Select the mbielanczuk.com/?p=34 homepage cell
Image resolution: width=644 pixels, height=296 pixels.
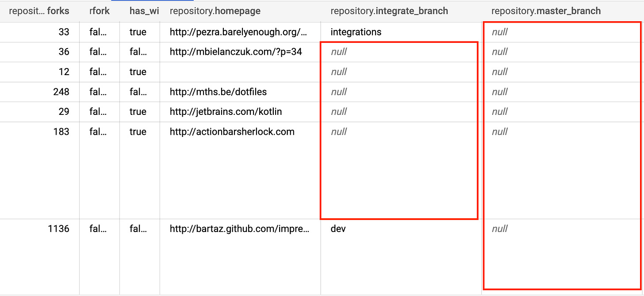[x=236, y=52]
